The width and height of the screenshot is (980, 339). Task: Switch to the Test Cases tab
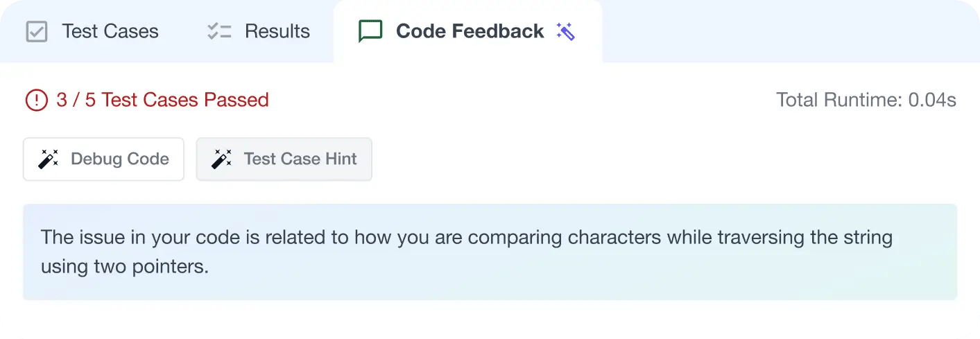(x=110, y=32)
